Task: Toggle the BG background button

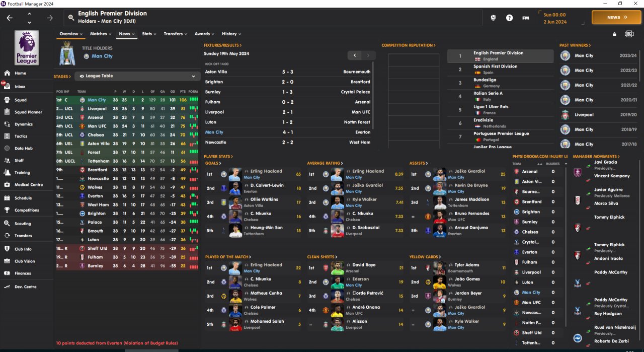Action: coord(628,34)
